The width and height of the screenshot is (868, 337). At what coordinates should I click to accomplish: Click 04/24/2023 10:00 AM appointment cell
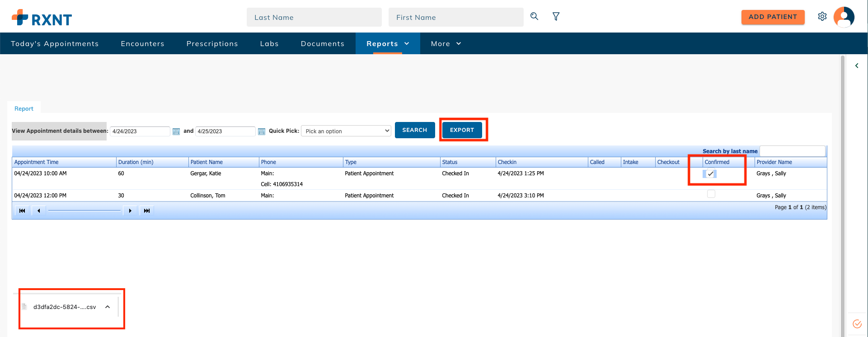pyautogui.click(x=40, y=173)
